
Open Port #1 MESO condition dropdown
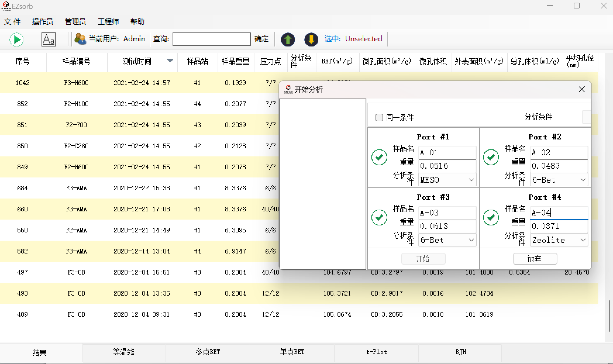[x=471, y=180]
